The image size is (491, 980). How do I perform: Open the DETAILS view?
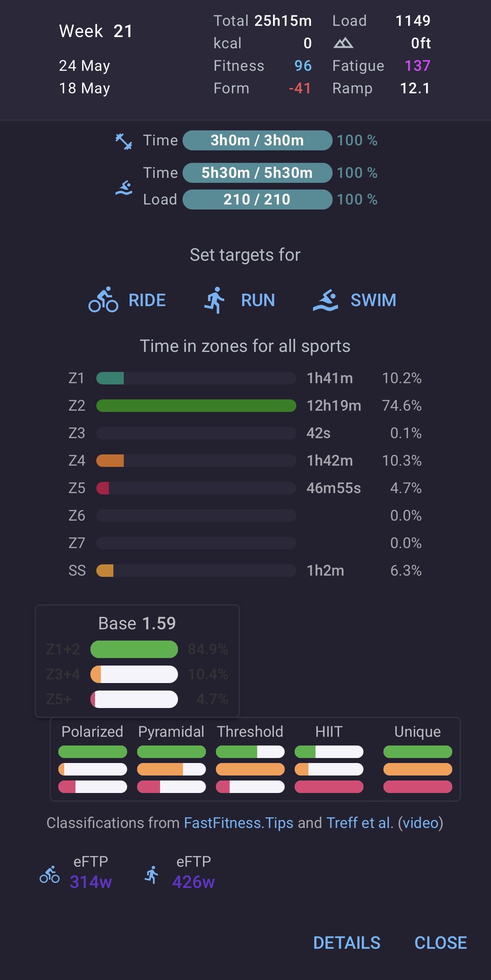click(347, 943)
